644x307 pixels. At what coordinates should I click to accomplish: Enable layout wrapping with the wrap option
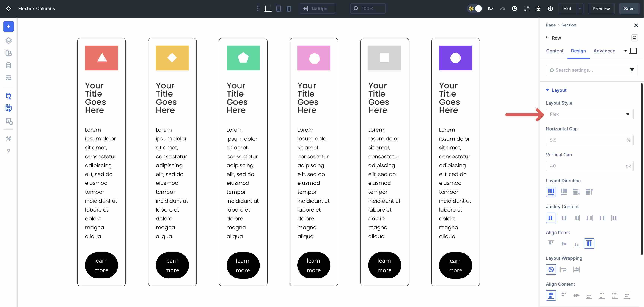tap(564, 270)
